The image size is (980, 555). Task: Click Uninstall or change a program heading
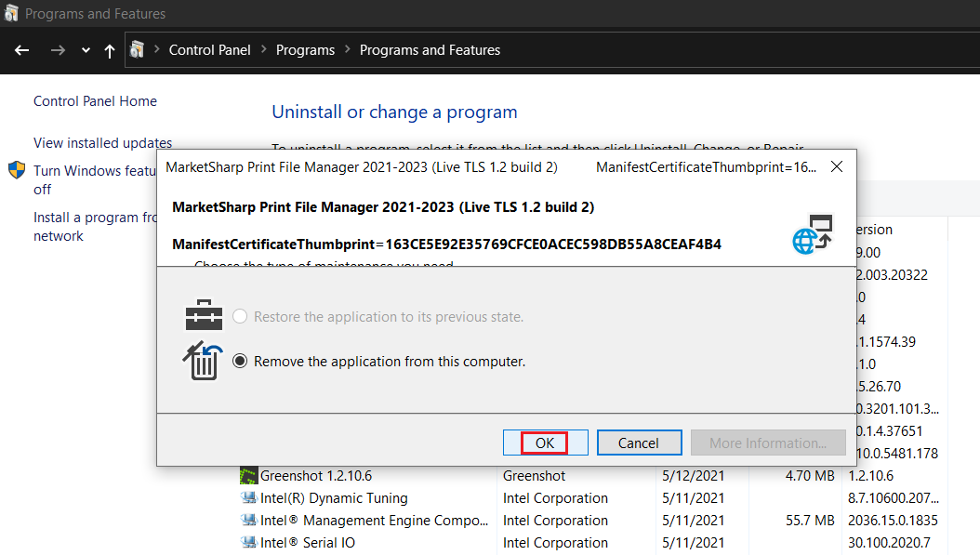click(394, 112)
